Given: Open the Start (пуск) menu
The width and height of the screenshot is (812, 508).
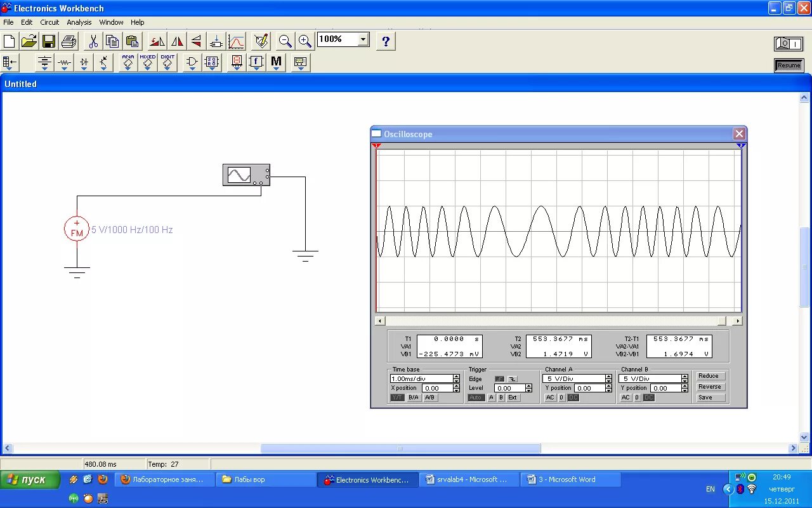Looking at the screenshot, I should (x=30, y=479).
